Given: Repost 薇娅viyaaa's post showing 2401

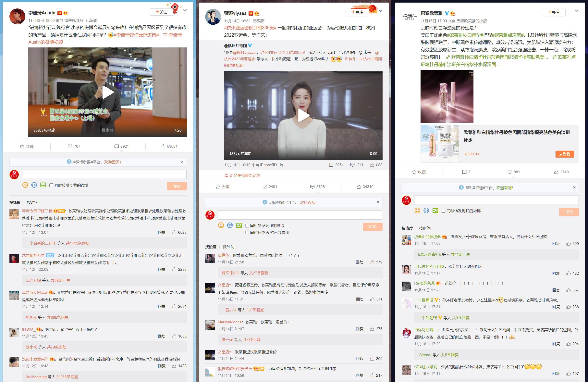Looking at the screenshot, I should (270, 187).
